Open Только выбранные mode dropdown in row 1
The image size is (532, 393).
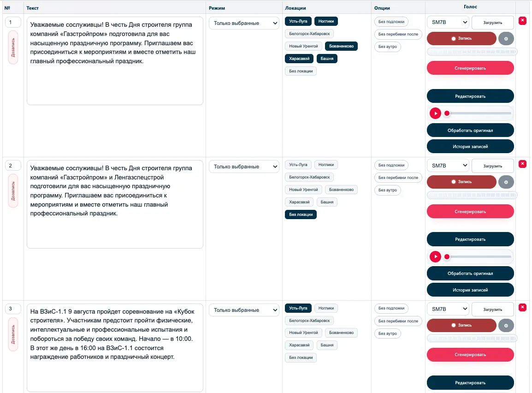244,23
